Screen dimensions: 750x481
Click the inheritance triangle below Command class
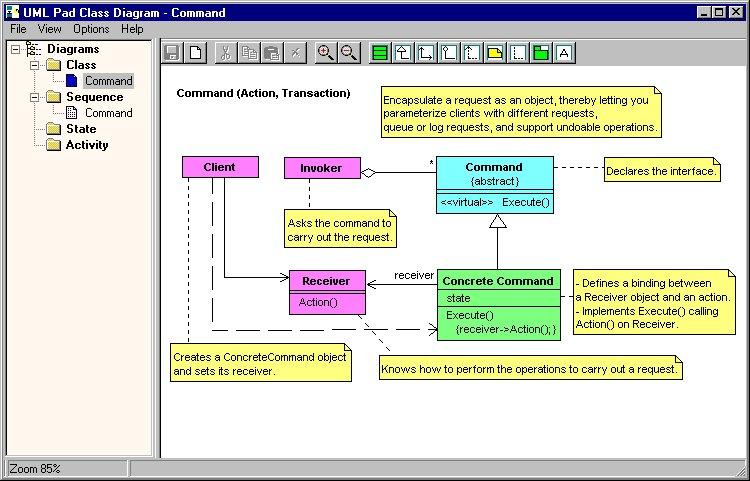(498, 221)
